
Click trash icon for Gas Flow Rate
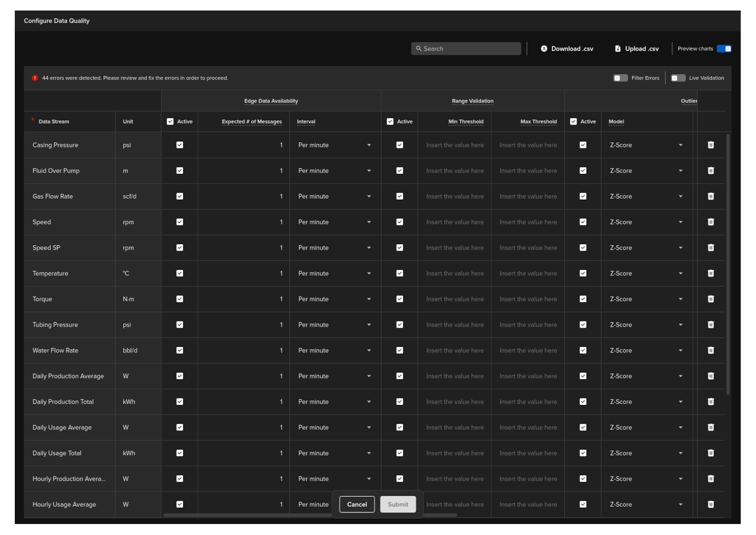[x=711, y=196]
